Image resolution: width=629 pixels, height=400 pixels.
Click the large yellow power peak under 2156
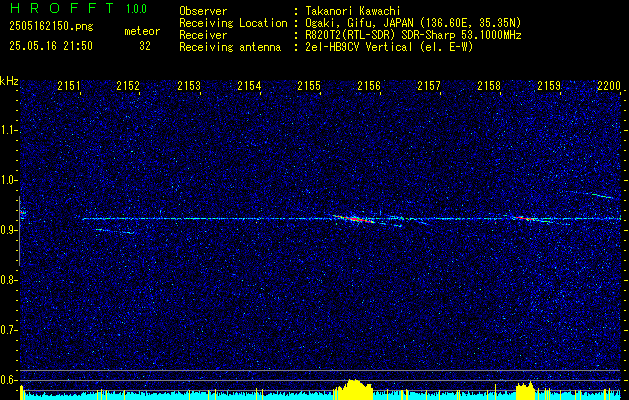[353, 389]
